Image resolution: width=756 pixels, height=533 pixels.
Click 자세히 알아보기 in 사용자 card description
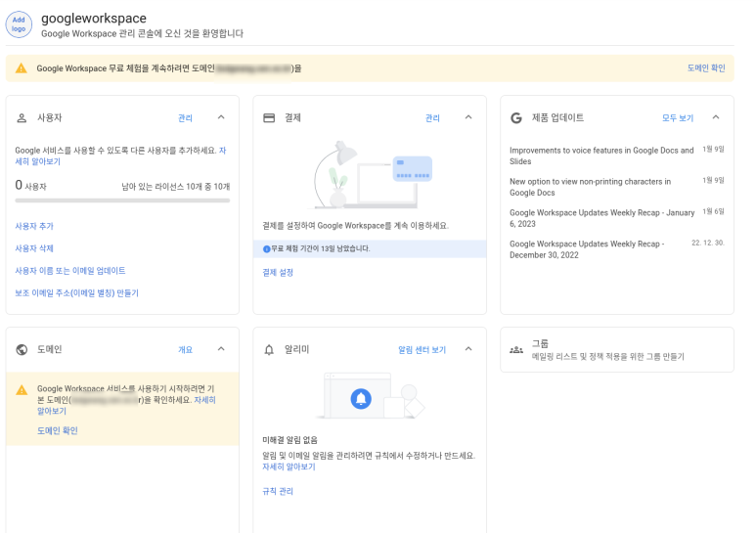point(37,162)
